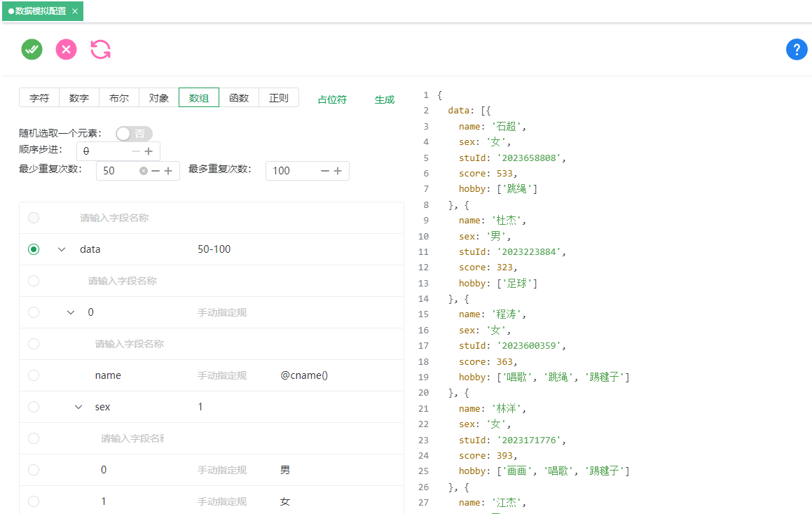812x514 pixels.
Task: Click the pink X cancel icon
Action: pyautogui.click(x=67, y=50)
